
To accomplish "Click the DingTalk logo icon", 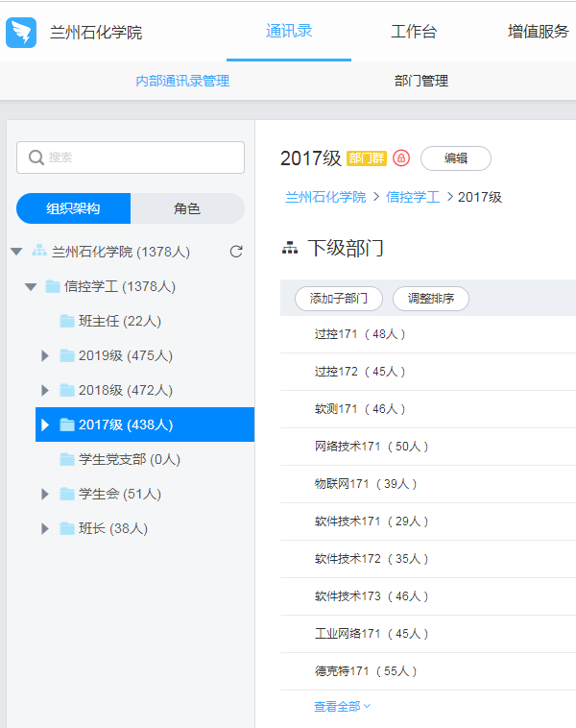I will [x=21, y=32].
